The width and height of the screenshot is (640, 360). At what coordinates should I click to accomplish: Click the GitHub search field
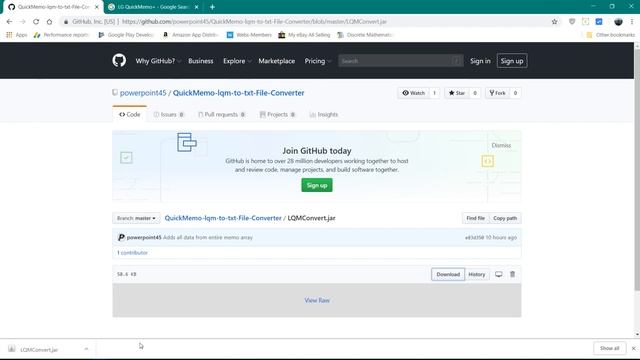[400, 61]
